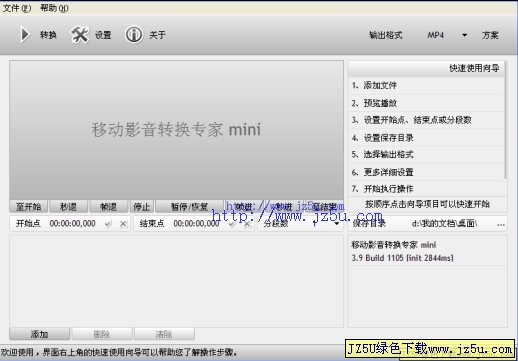Toggle 暂停/恢复 pause resume button

pos(189,207)
